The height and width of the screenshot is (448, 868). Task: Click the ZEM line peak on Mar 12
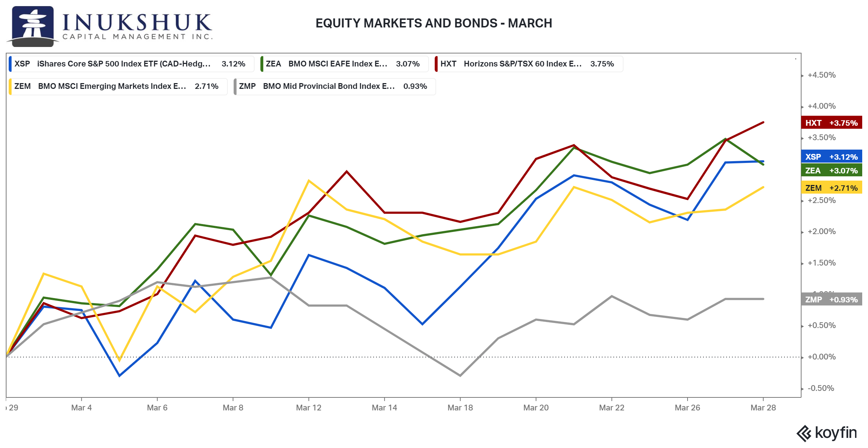(x=309, y=180)
